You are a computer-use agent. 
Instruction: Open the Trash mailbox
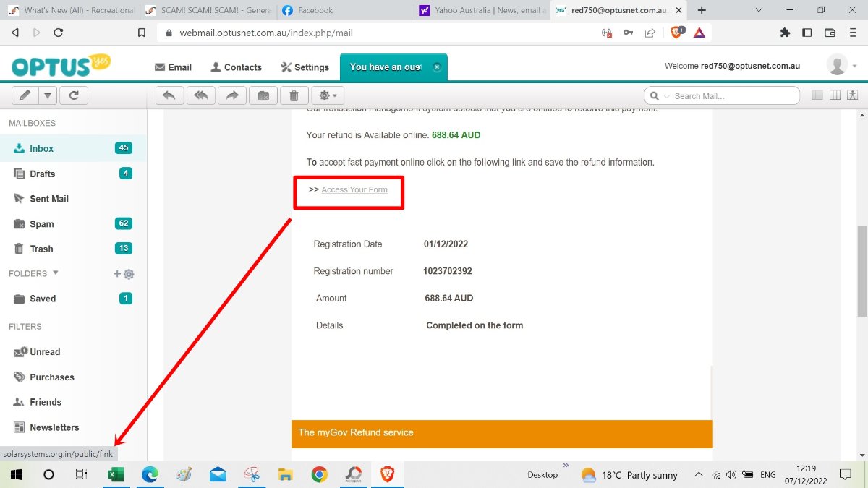pyautogui.click(x=73, y=249)
